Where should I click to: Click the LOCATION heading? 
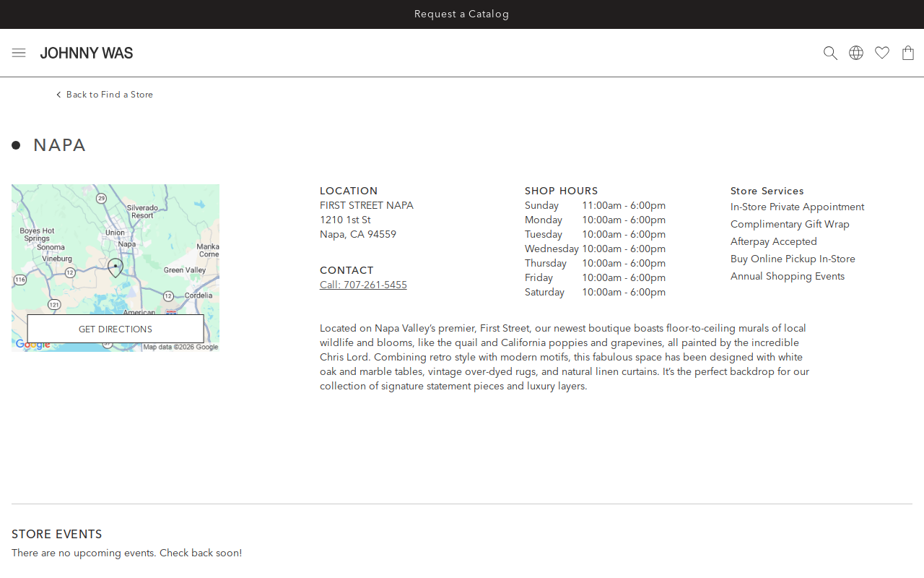pyautogui.click(x=349, y=191)
